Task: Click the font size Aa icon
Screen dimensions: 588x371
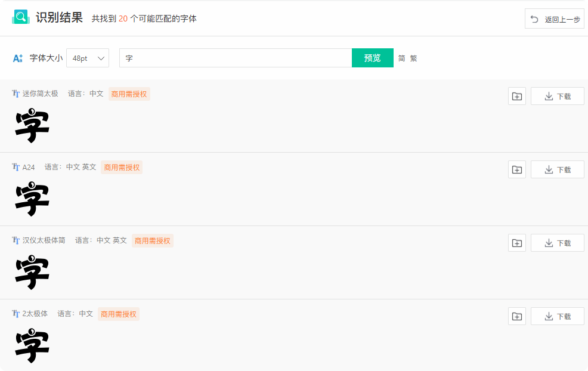Action: coord(18,58)
